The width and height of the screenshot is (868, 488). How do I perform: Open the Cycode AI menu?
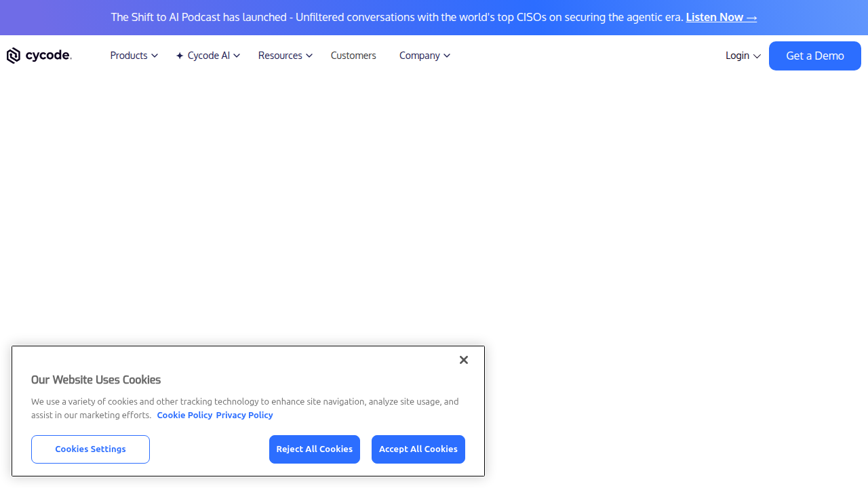[208, 56]
